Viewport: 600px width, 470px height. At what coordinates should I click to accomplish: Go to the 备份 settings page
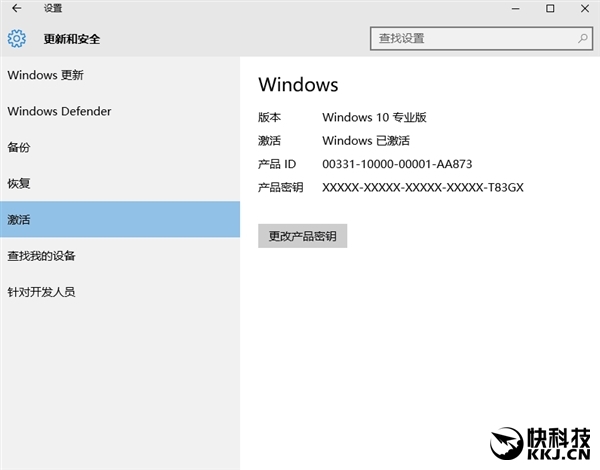(19, 147)
